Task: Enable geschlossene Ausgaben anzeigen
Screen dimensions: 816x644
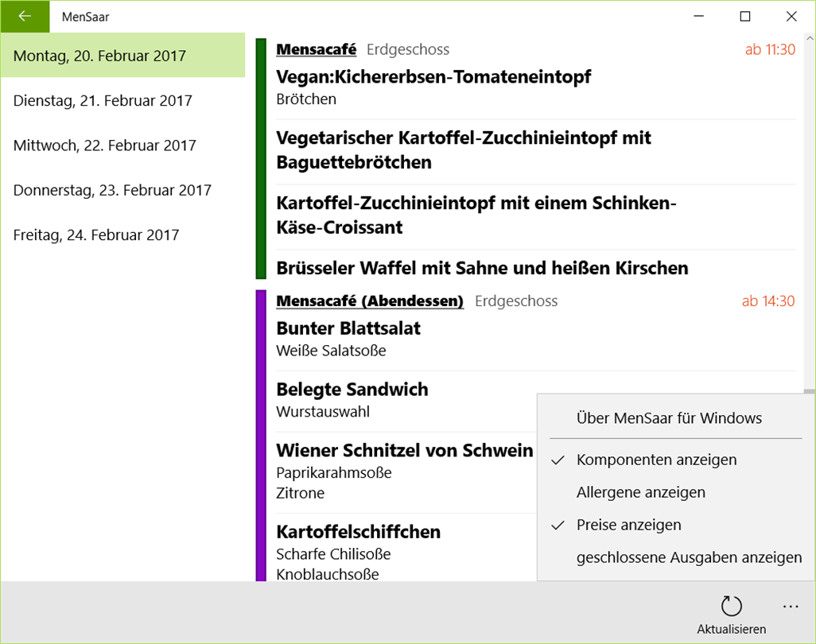Action: (x=689, y=557)
